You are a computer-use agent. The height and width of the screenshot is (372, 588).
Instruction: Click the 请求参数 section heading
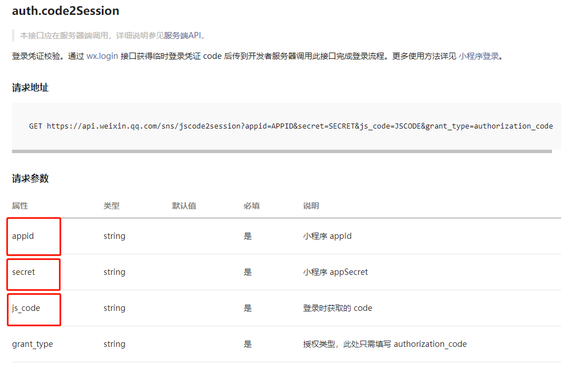click(x=30, y=178)
